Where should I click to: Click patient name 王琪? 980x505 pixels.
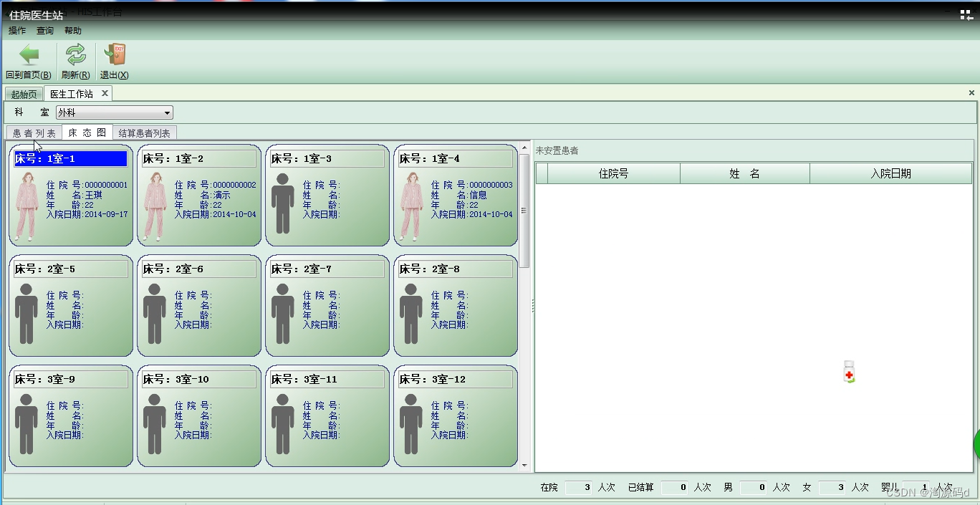[94, 195]
